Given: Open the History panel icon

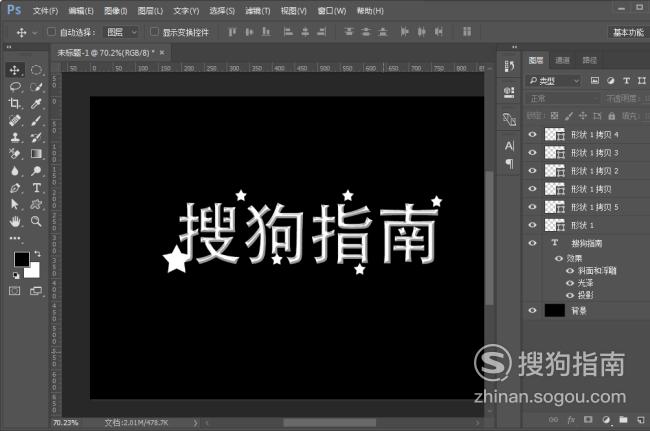Looking at the screenshot, I should coord(509,66).
